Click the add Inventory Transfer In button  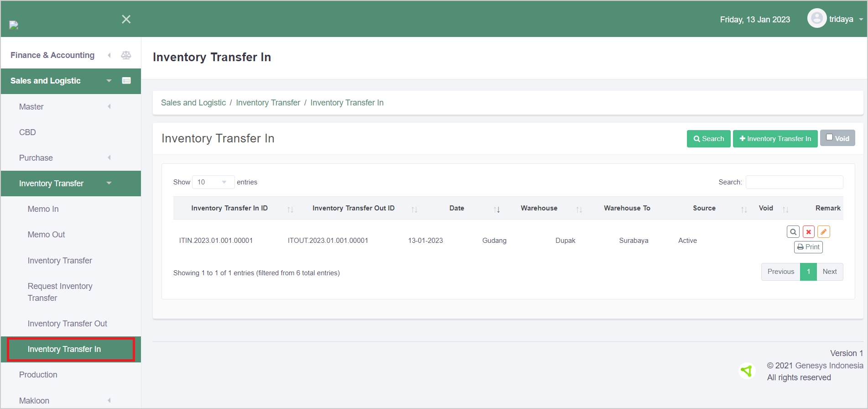pyautogui.click(x=775, y=139)
